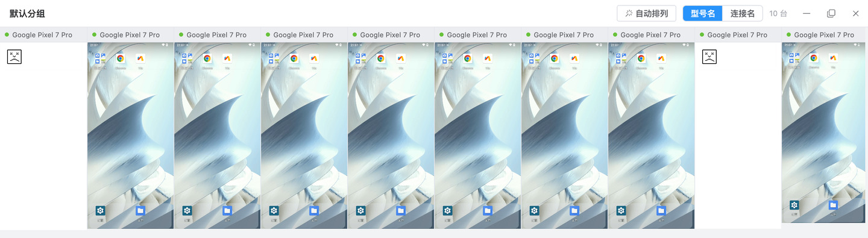Click broken image icon in ninth device column
868x238 pixels.
709,57
